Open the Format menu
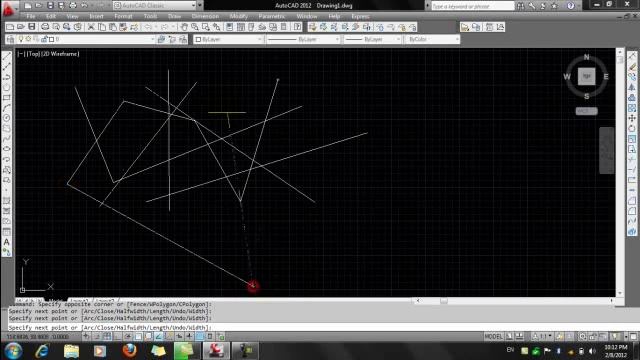Screen dimensions: 640x360 (123, 16)
